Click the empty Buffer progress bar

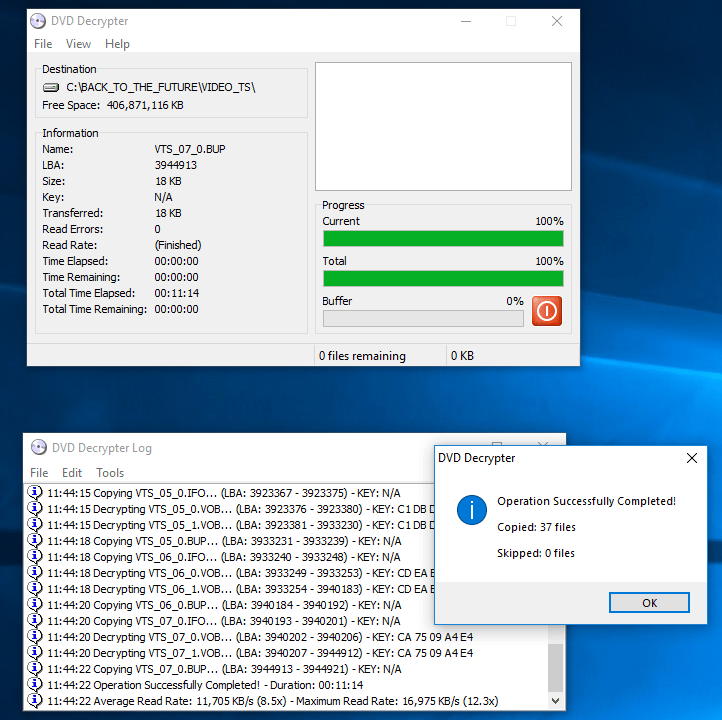click(423, 319)
